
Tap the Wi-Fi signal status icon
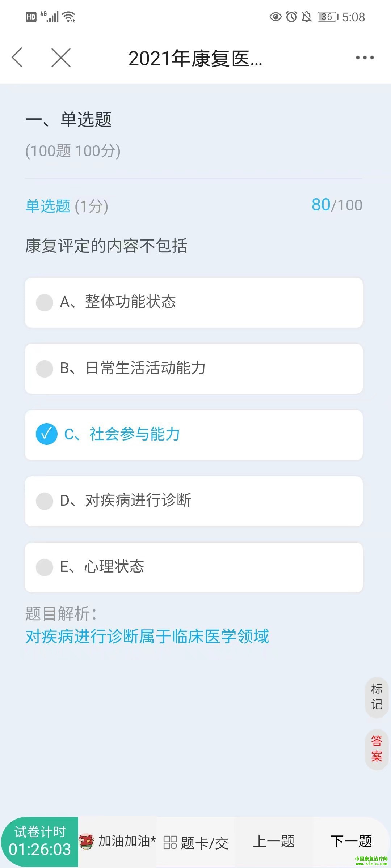[69, 17]
